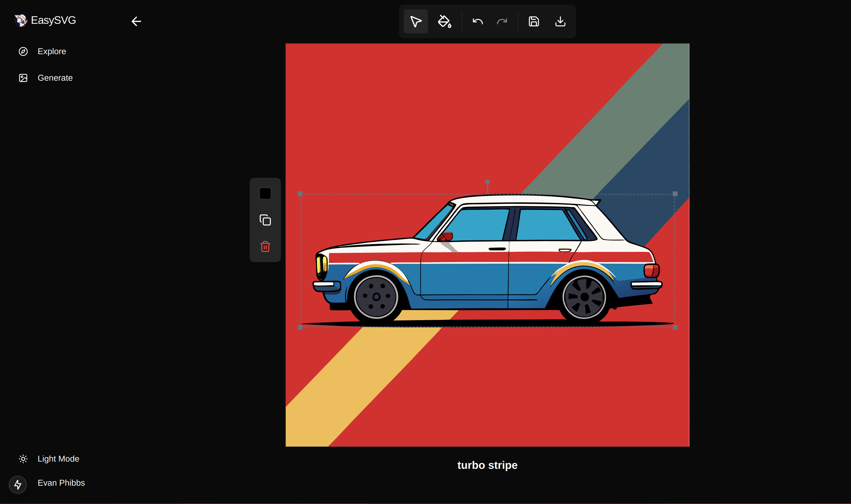Click the EasySVG logo

click(x=45, y=20)
